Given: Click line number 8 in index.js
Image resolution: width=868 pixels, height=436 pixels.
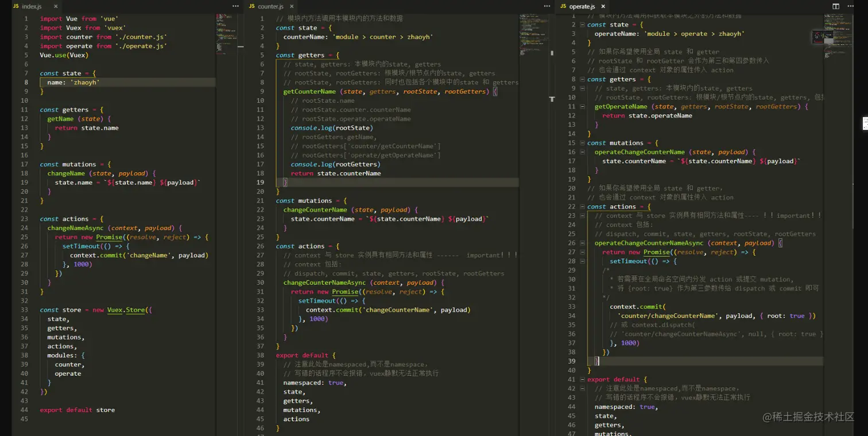Looking at the screenshot, I should click(26, 83).
